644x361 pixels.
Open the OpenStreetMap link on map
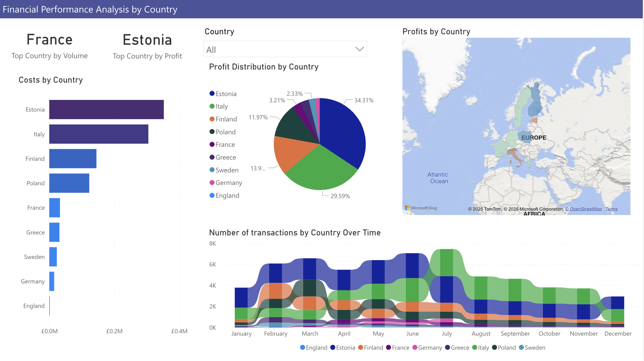(583, 209)
